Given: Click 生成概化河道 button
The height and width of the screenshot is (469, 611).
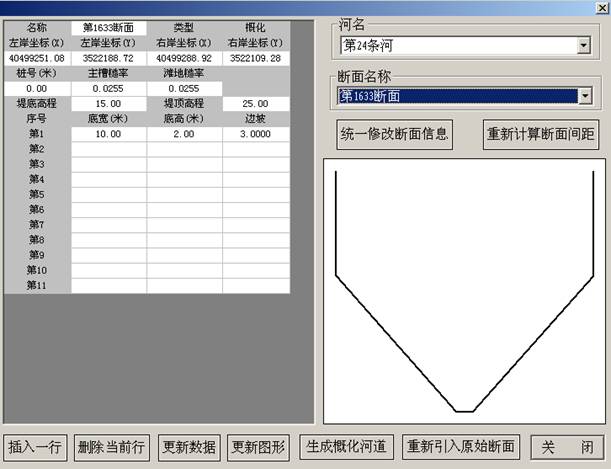Looking at the screenshot, I should (347, 446).
